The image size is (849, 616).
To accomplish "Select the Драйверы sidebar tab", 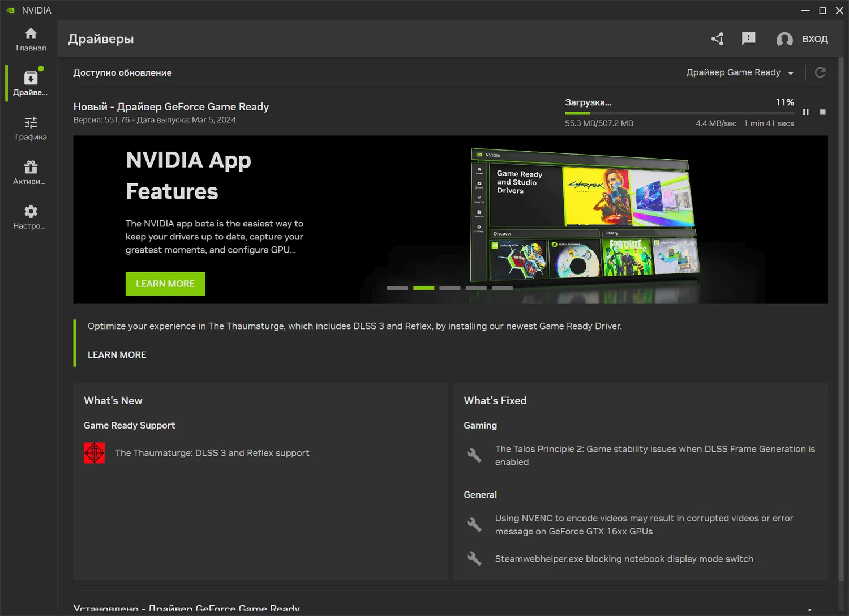I will coord(31,83).
